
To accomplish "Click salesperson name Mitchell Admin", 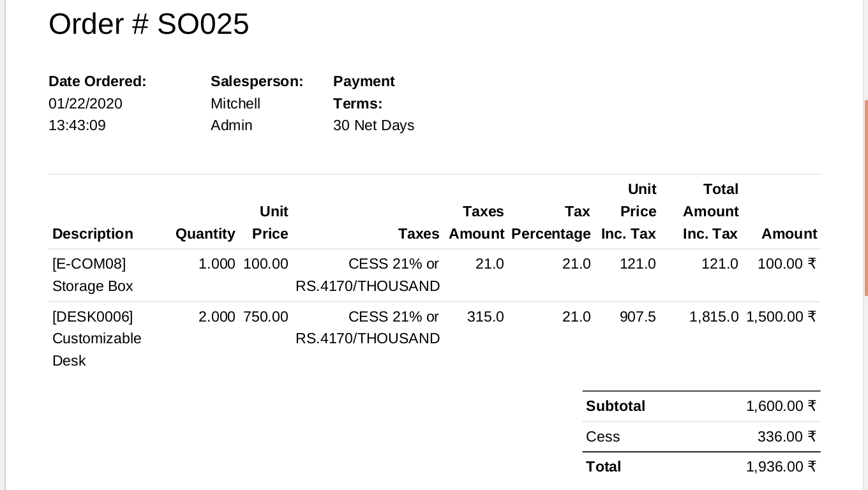I will 236,114.
